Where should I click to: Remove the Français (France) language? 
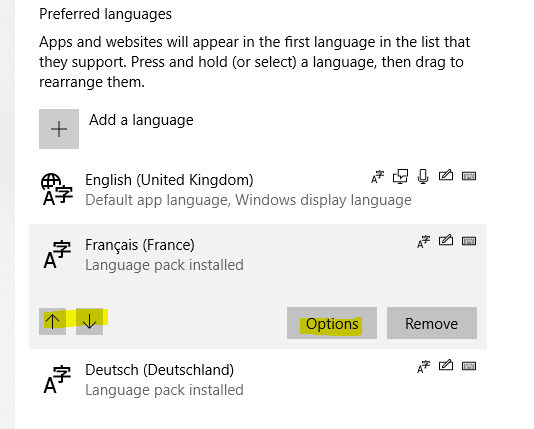[x=432, y=323]
